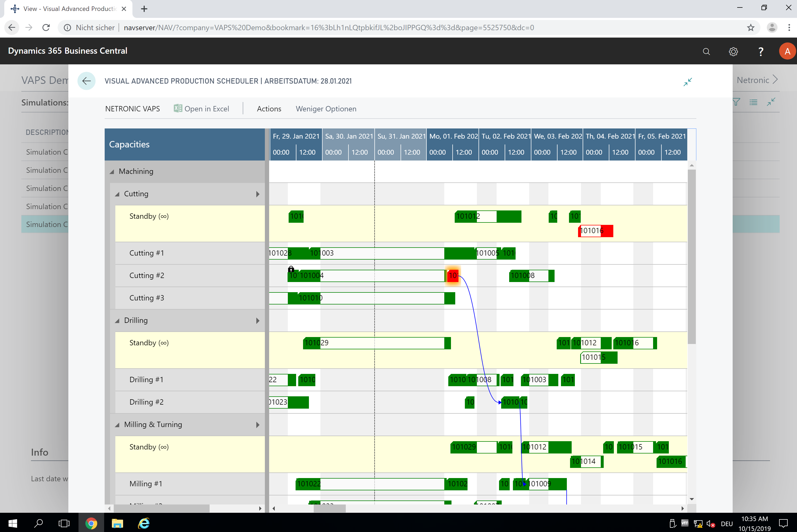Open Task View on taskbar

(x=64, y=523)
